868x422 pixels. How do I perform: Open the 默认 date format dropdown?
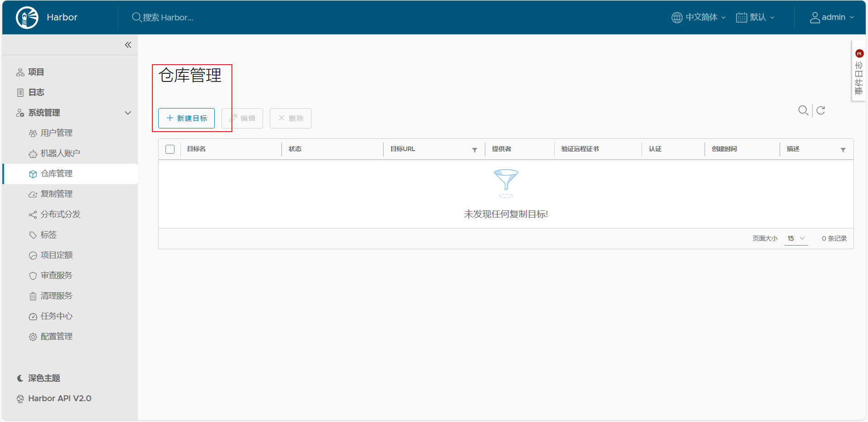click(x=755, y=17)
